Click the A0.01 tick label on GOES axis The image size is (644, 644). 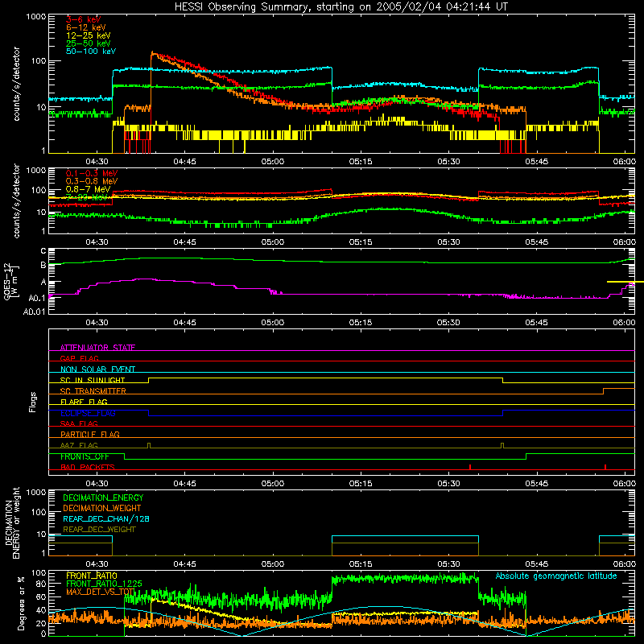click(x=34, y=312)
